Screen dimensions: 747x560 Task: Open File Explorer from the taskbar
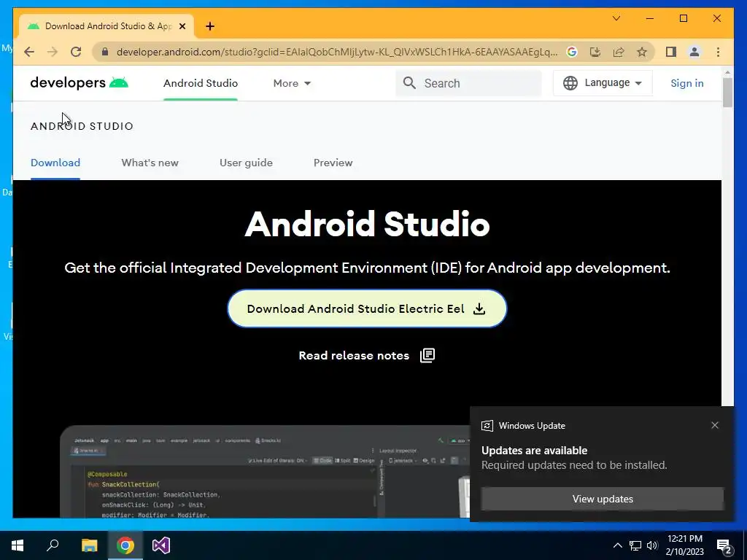[x=89, y=545]
